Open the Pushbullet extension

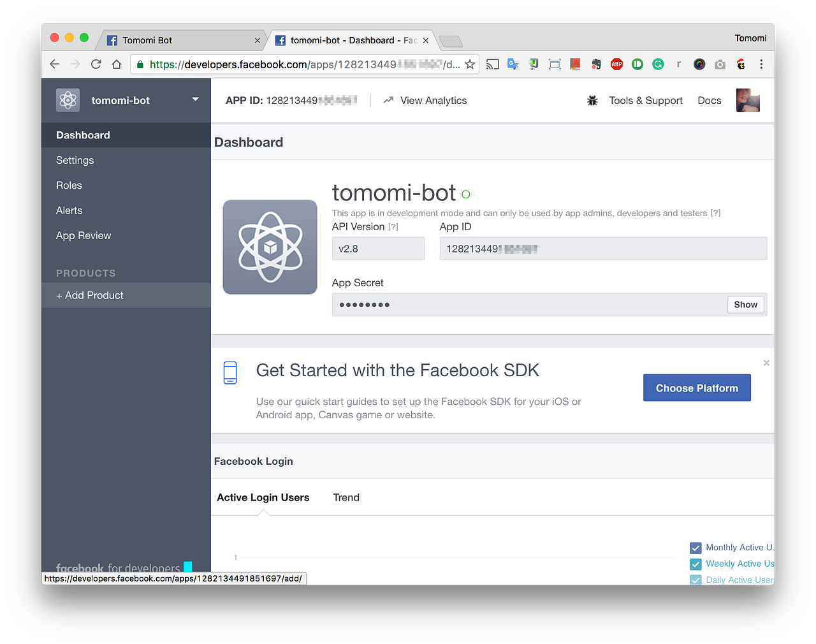click(637, 64)
